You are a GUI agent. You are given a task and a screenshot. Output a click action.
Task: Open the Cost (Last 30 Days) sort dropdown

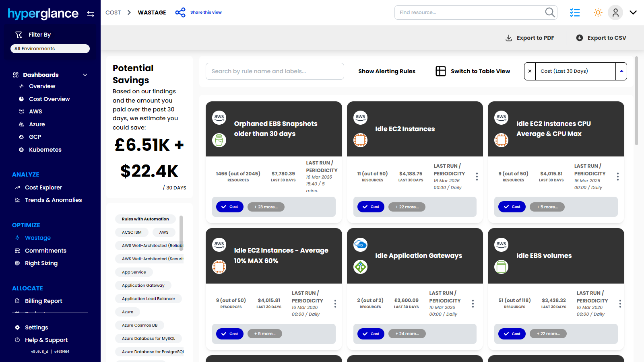[621, 71]
